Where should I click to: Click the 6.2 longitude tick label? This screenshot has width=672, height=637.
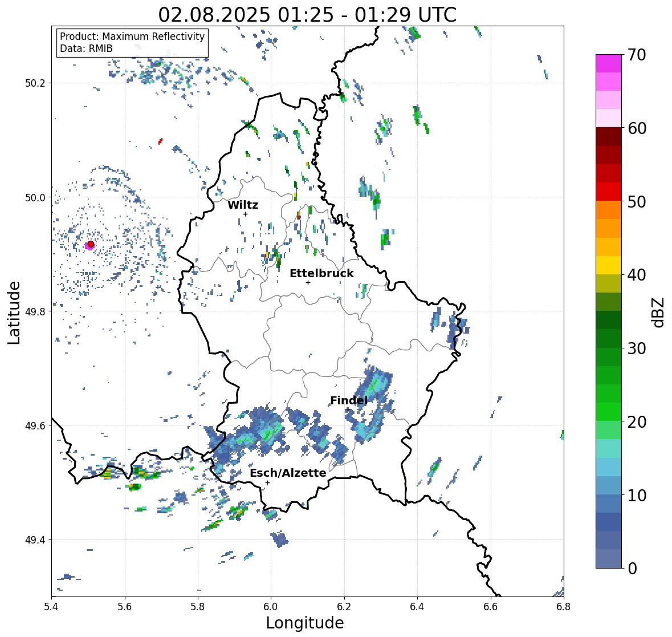344,606
